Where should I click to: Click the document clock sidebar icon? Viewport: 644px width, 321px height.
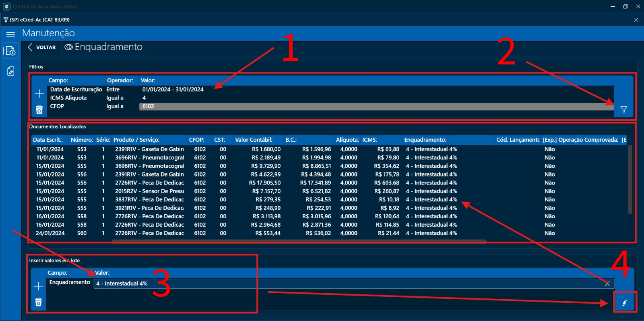tap(10, 51)
